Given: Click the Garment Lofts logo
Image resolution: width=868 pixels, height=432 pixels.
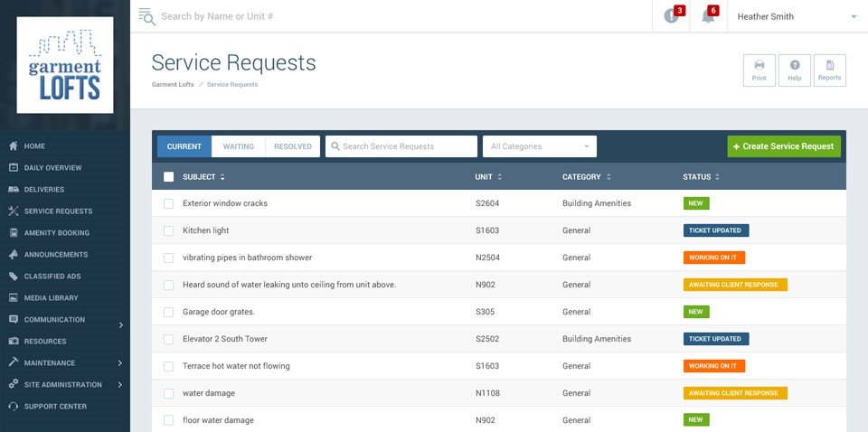Looking at the screenshot, I should click(65, 65).
